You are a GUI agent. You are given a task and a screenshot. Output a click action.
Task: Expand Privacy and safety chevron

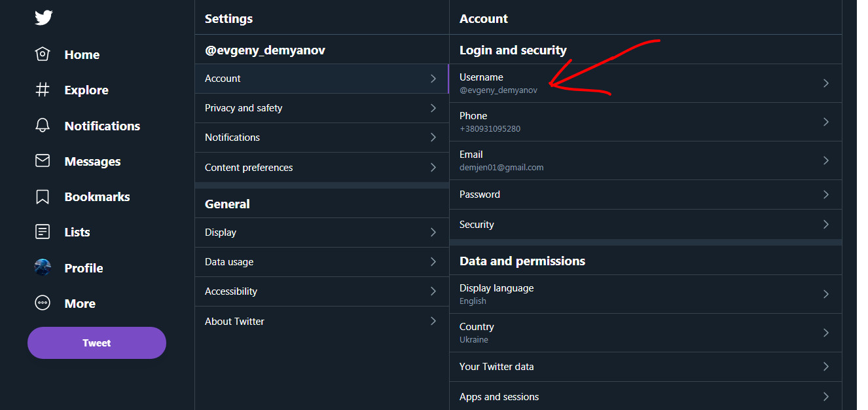(433, 108)
